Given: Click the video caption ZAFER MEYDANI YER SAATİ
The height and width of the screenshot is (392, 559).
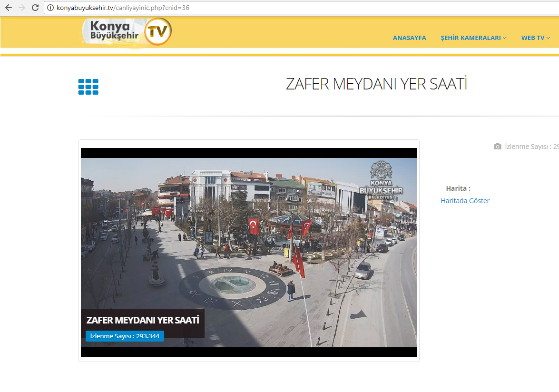Looking at the screenshot, I should coord(143,320).
